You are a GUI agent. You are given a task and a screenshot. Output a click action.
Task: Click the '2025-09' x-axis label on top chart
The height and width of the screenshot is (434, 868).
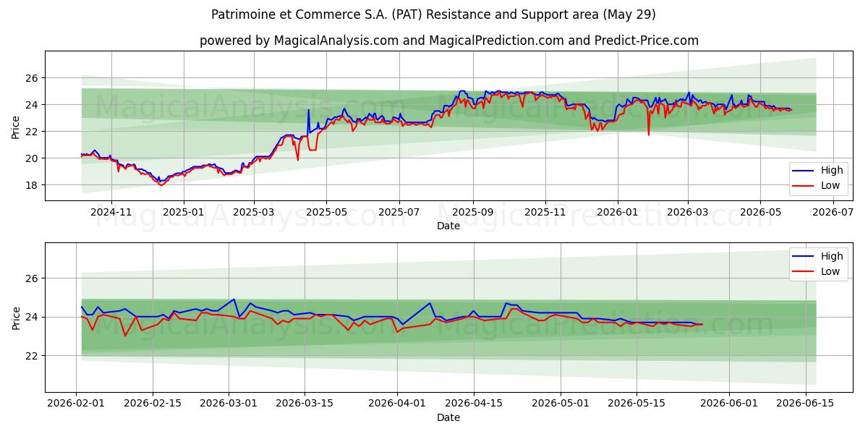coord(473,213)
